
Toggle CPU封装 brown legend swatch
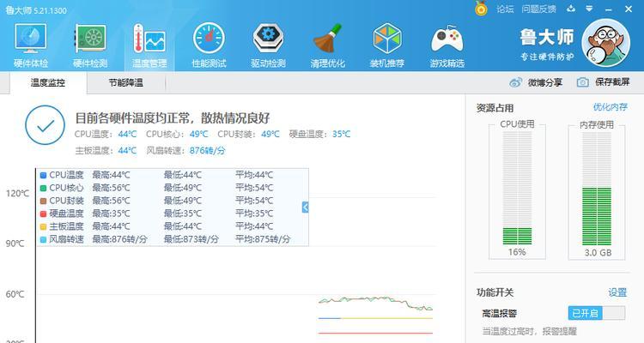43,201
